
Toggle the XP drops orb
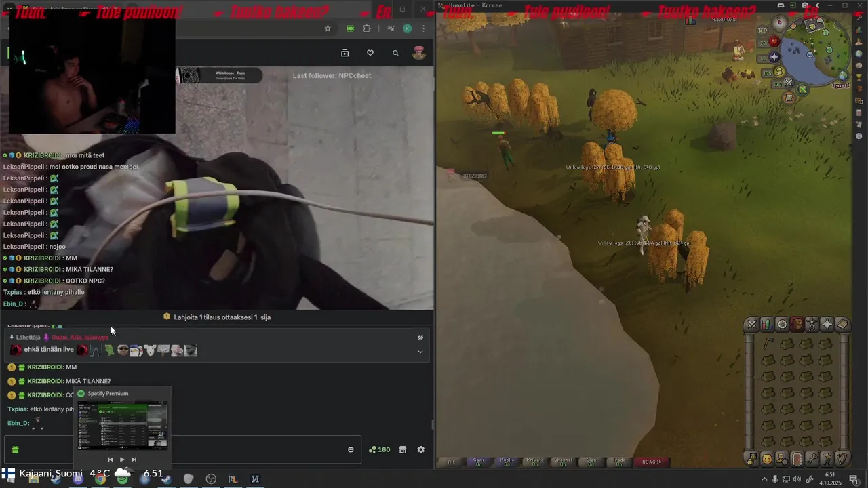pyautogui.click(x=762, y=30)
